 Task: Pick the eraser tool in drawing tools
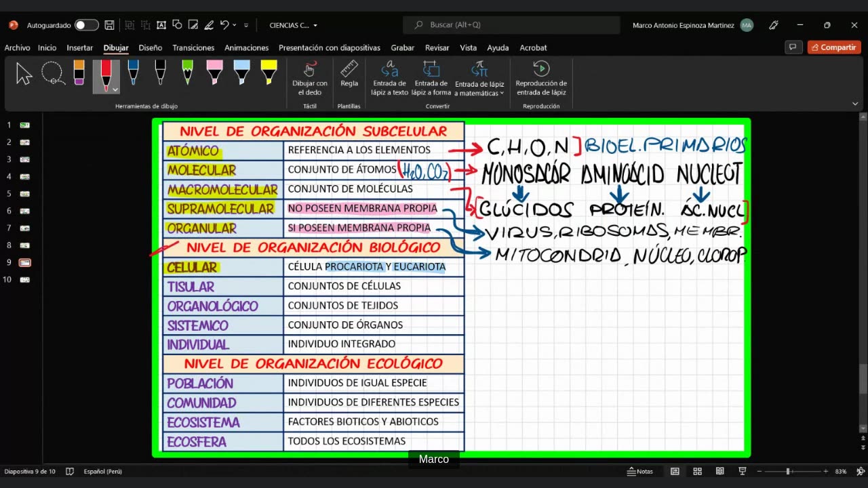(x=79, y=73)
